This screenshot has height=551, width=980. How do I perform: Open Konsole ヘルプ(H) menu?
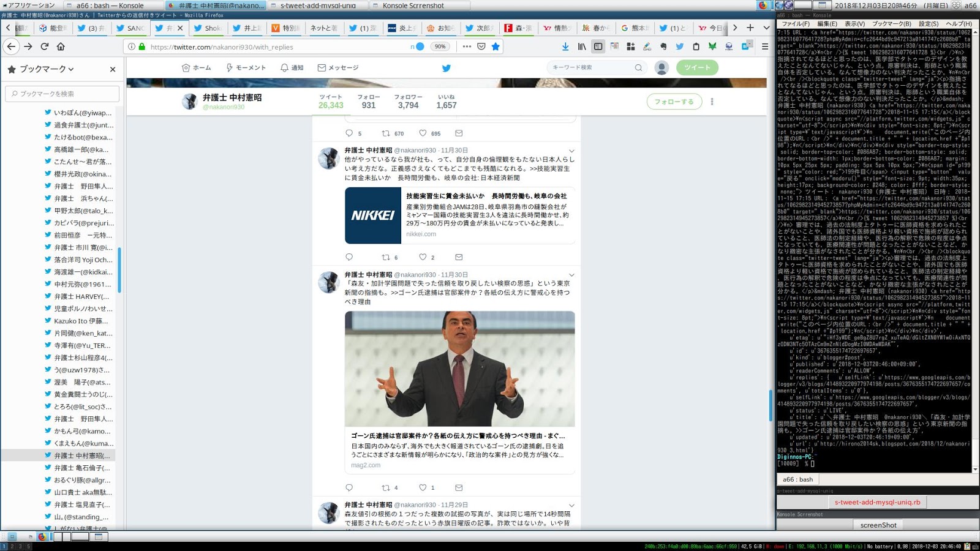click(x=959, y=24)
